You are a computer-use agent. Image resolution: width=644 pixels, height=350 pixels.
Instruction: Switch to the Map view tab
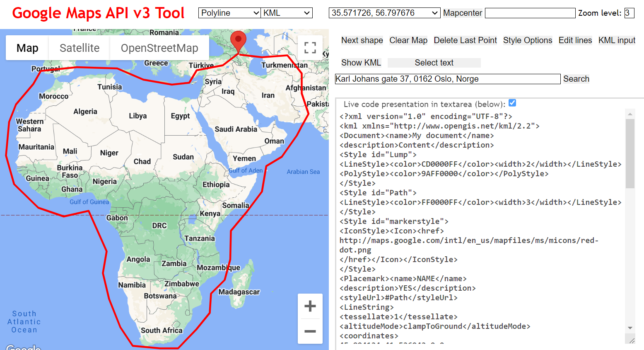pyautogui.click(x=27, y=48)
